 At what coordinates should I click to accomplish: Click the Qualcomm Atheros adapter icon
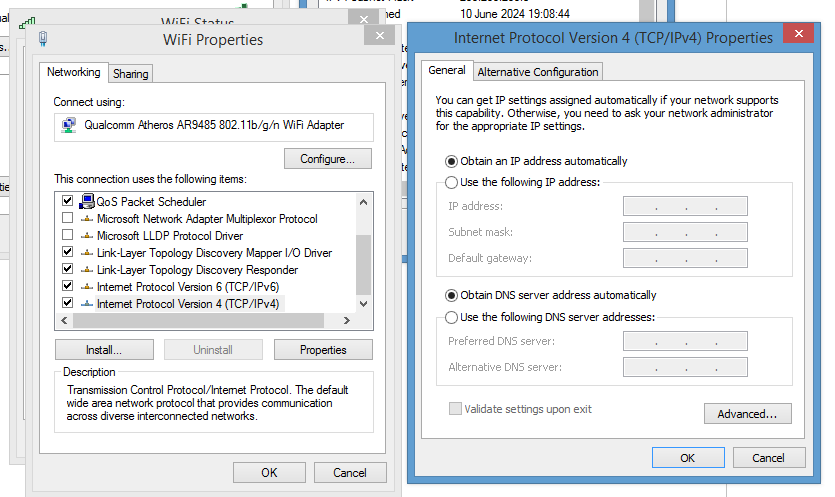(68, 125)
